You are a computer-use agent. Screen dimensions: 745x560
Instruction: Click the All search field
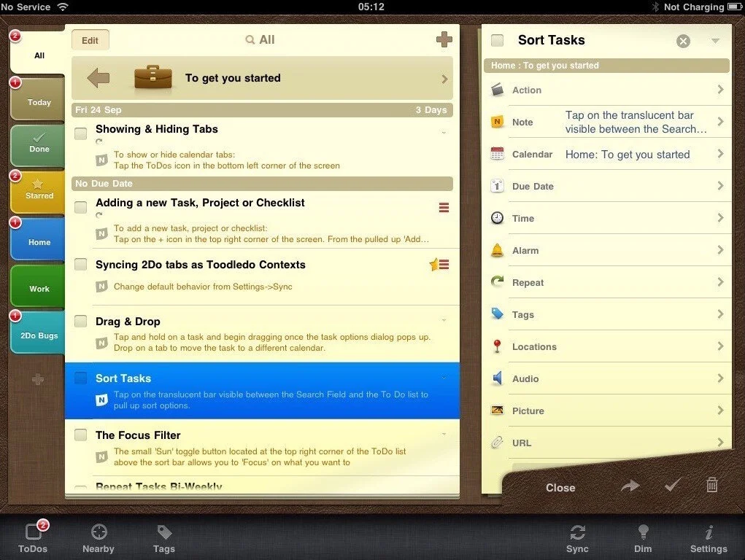click(260, 40)
